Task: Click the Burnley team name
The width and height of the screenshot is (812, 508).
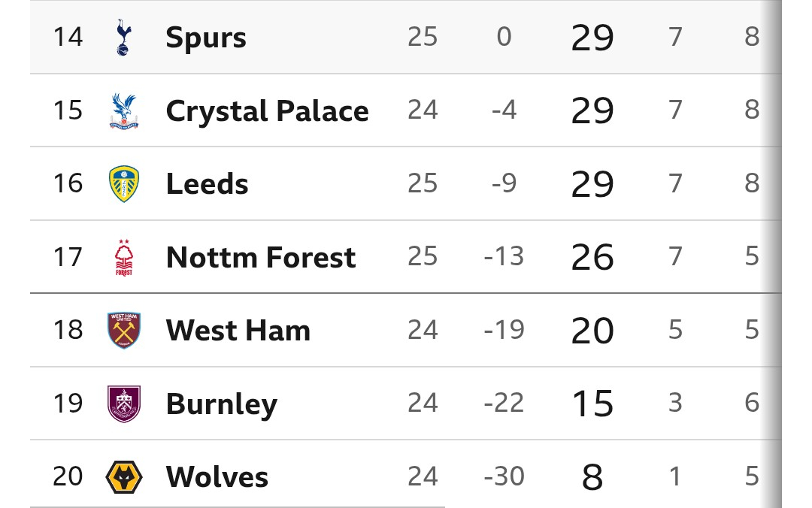Action: 221,404
